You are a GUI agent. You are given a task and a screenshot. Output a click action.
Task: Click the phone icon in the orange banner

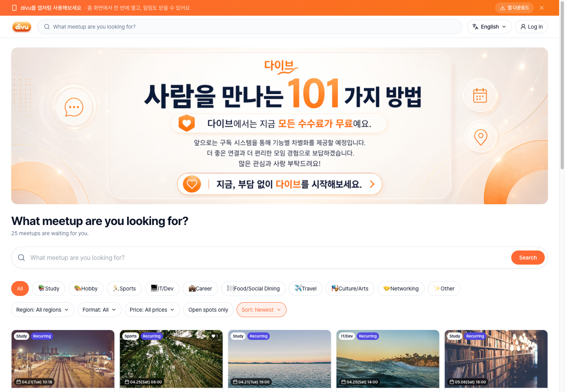coord(15,8)
